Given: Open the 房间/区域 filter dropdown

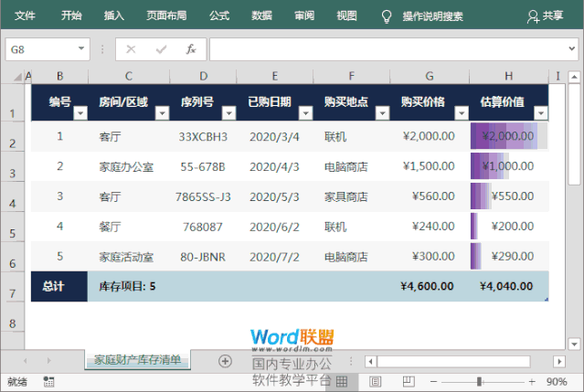Looking at the screenshot, I should (x=163, y=112).
